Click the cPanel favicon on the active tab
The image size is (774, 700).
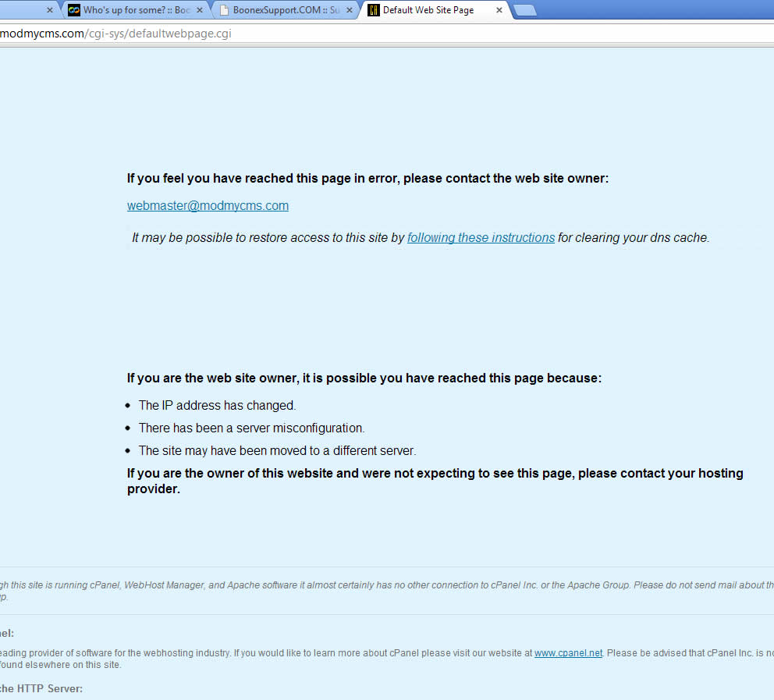click(374, 10)
